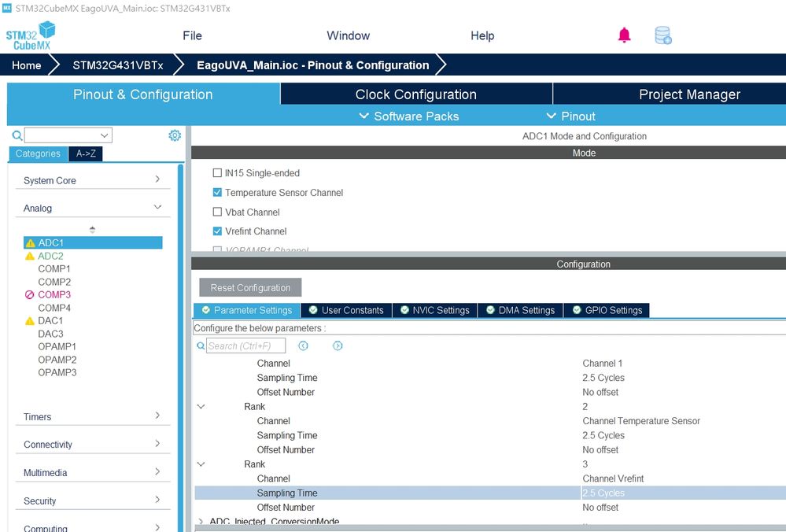Go to Home breadcrumb
Screen dimensions: 786x532
27,65
